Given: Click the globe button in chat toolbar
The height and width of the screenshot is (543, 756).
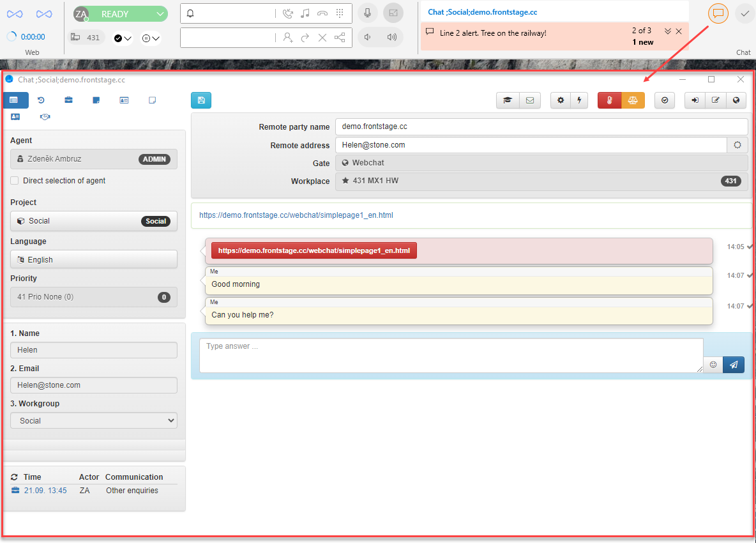Looking at the screenshot, I should coord(736,100).
